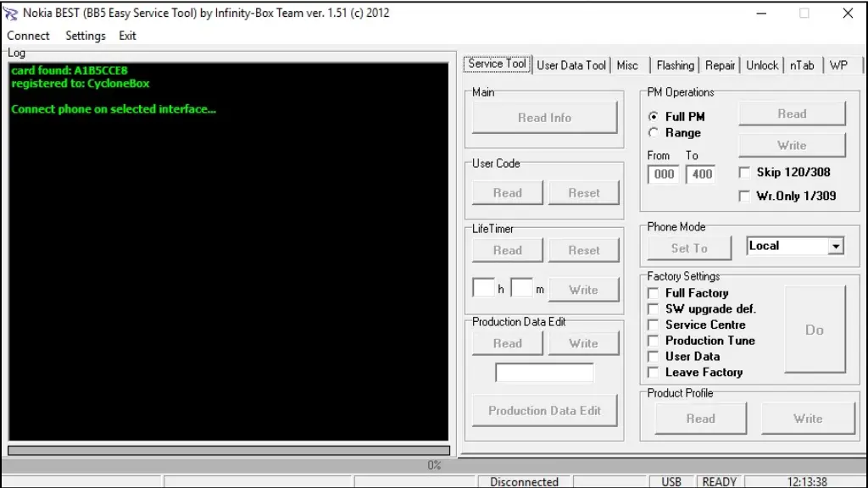Open the Connect menu
The width and height of the screenshot is (868, 488).
tap(28, 36)
